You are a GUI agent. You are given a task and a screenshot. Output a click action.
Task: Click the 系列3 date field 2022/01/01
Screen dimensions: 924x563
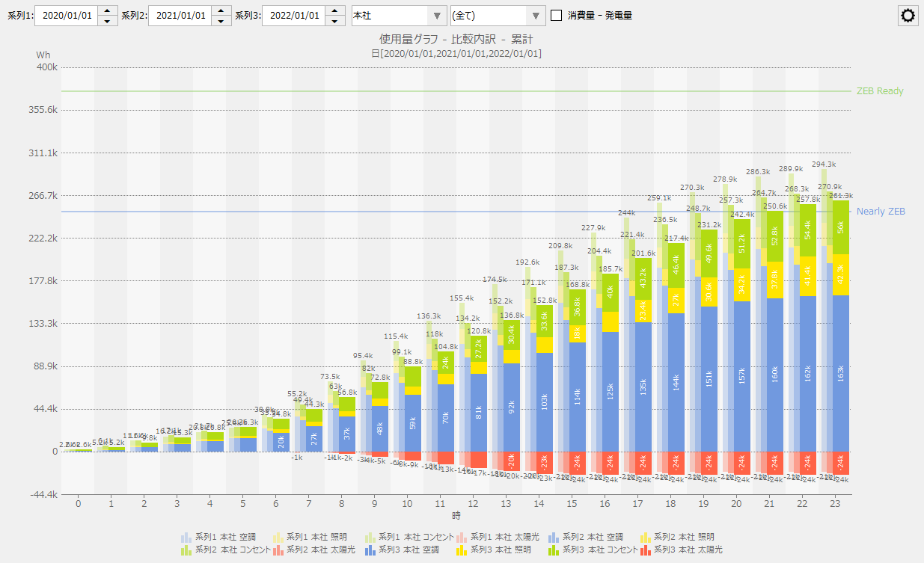coord(293,16)
